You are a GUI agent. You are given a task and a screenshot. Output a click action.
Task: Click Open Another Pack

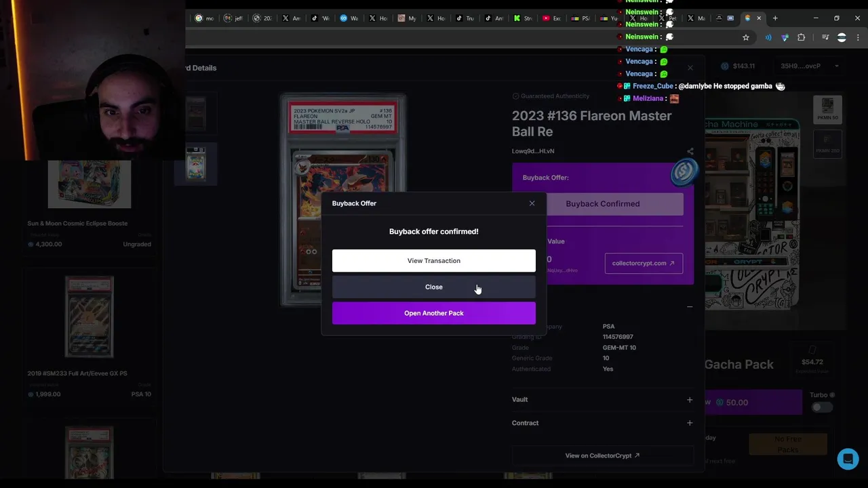434,313
